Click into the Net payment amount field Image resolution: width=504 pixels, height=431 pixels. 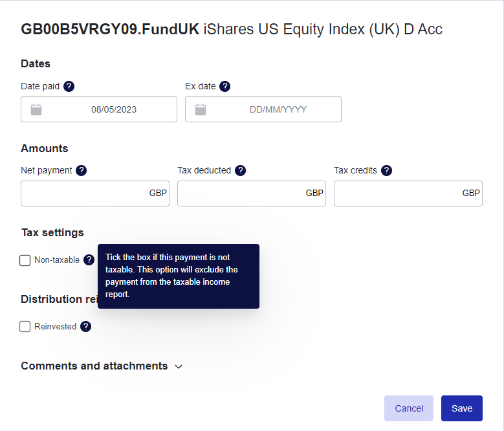(95, 193)
